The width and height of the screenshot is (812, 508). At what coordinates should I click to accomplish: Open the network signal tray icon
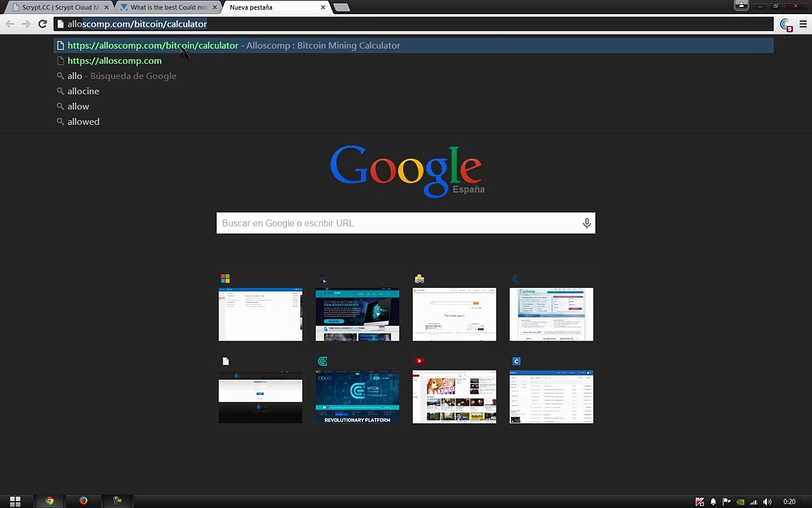click(754, 502)
